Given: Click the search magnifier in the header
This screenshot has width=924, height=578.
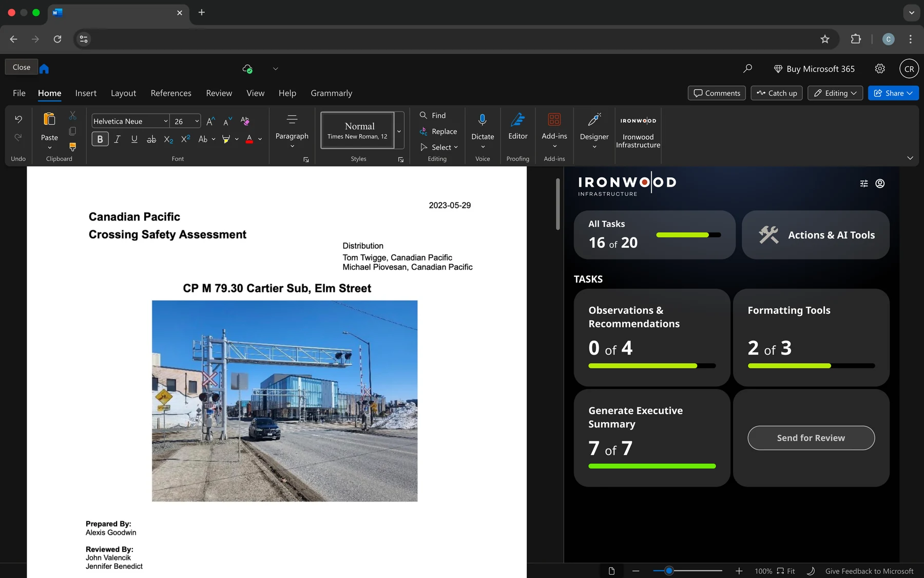Looking at the screenshot, I should pos(747,68).
